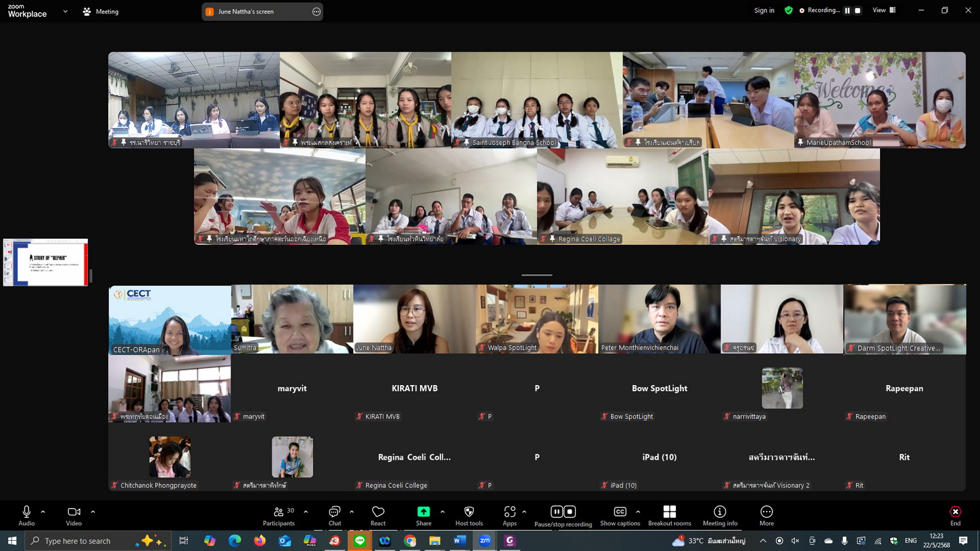
Task: Open Host tools shield icon
Action: [x=469, y=515]
